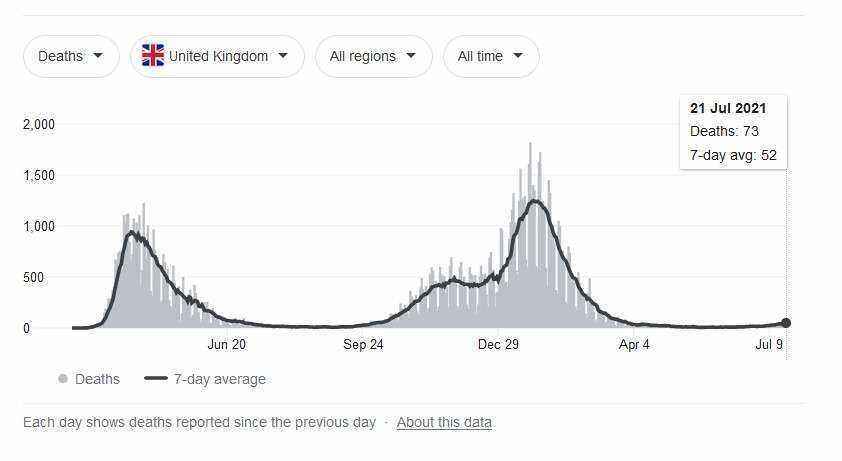Open the All regions dropdown
This screenshot has height=461, width=842.
point(373,56)
